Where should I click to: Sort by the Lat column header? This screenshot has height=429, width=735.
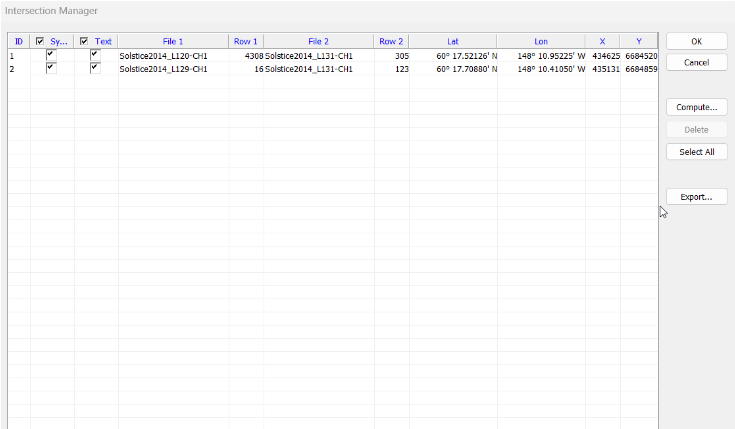(x=453, y=41)
